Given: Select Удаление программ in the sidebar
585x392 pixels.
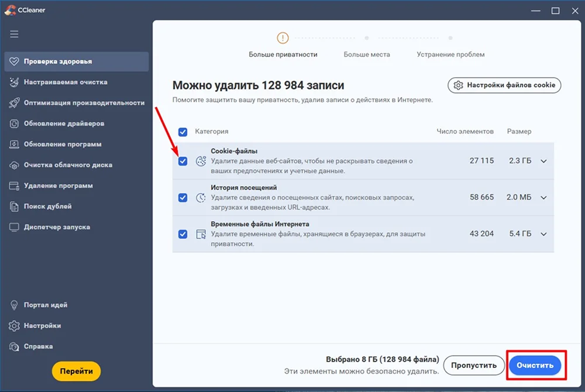Looking at the screenshot, I should click(x=58, y=185).
